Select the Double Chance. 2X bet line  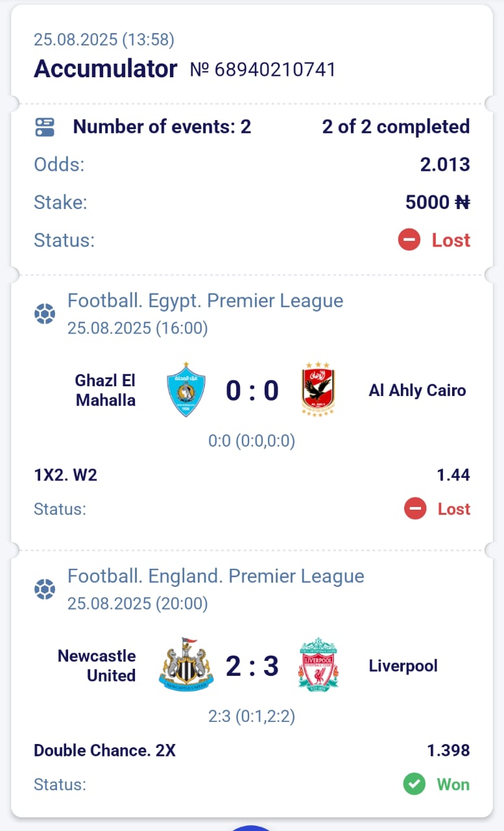[x=104, y=750]
